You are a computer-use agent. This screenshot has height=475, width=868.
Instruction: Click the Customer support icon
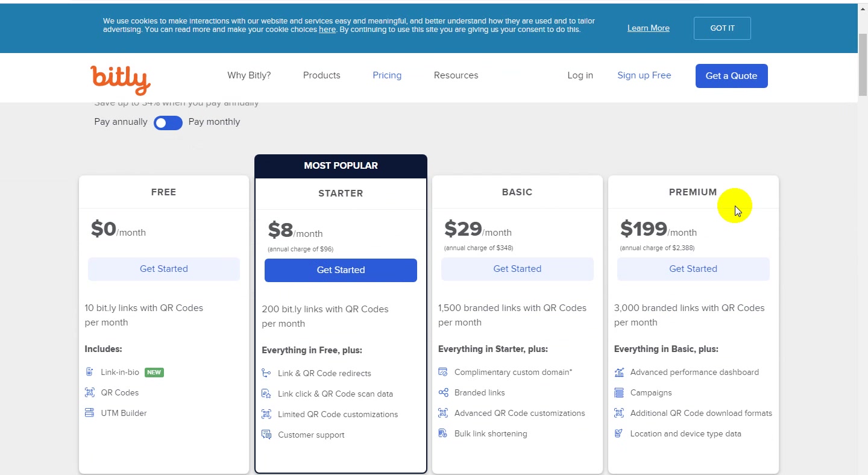pyautogui.click(x=266, y=435)
